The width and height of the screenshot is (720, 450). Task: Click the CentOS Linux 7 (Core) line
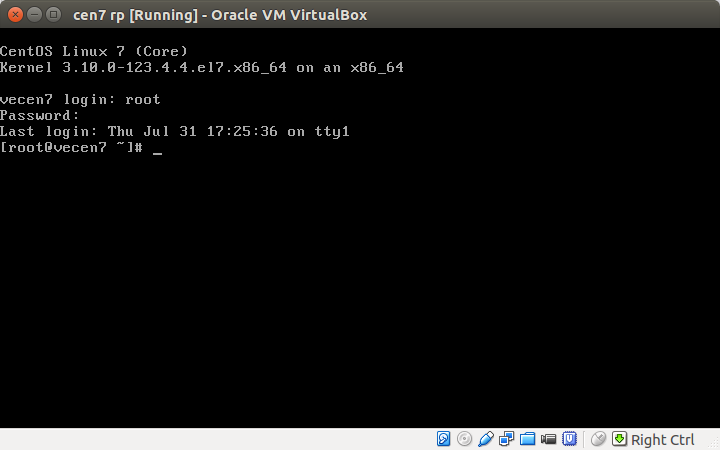pyautogui.click(x=94, y=51)
